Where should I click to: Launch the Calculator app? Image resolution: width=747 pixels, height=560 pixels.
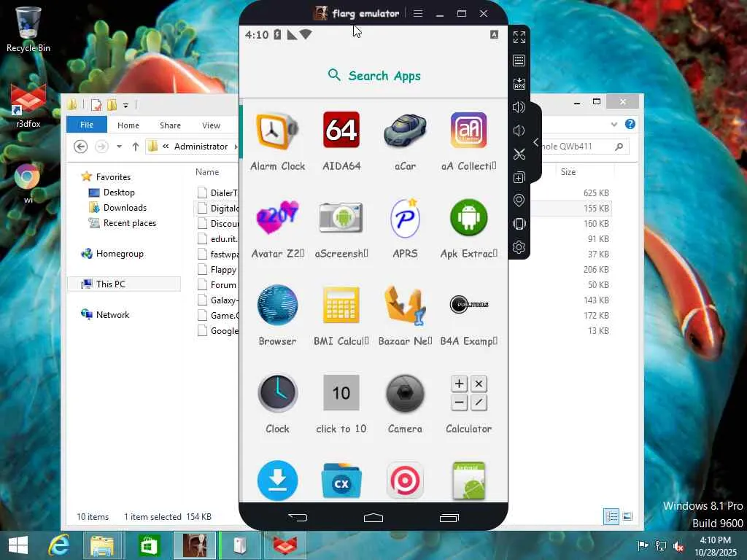[469, 393]
